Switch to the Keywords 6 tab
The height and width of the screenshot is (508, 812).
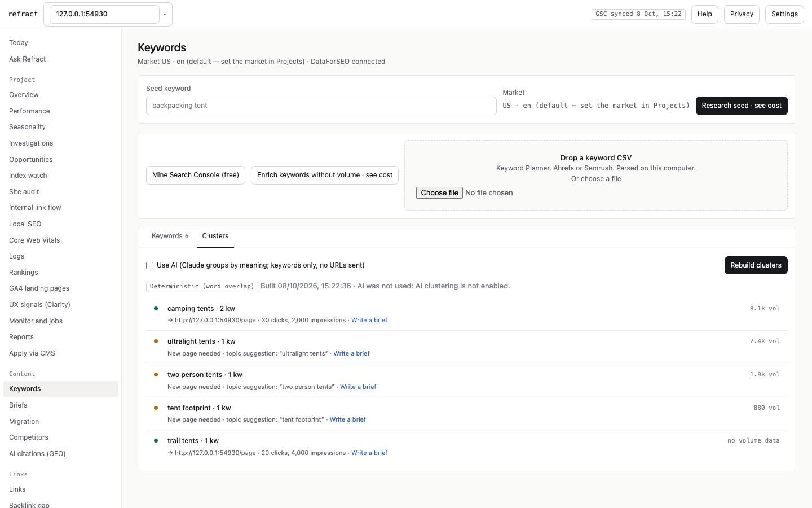pyautogui.click(x=170, y=236)
